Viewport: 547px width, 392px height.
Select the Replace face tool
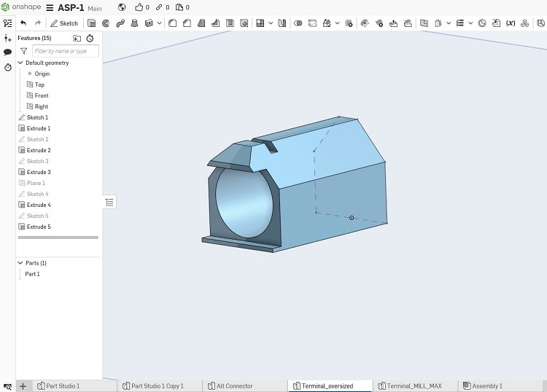[x=408, y=23]
